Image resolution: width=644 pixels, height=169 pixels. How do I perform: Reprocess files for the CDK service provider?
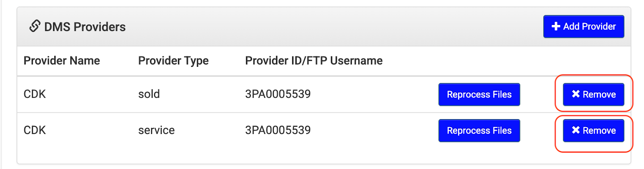pos(479,131)
